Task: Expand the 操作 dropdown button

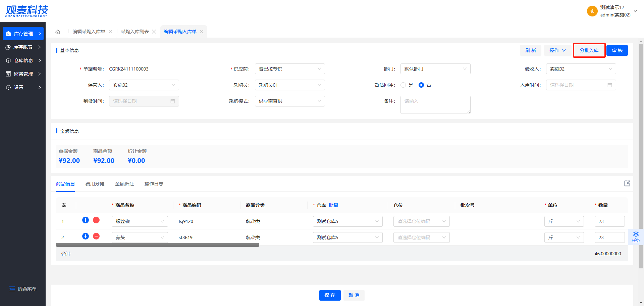Action: point(557,50)
